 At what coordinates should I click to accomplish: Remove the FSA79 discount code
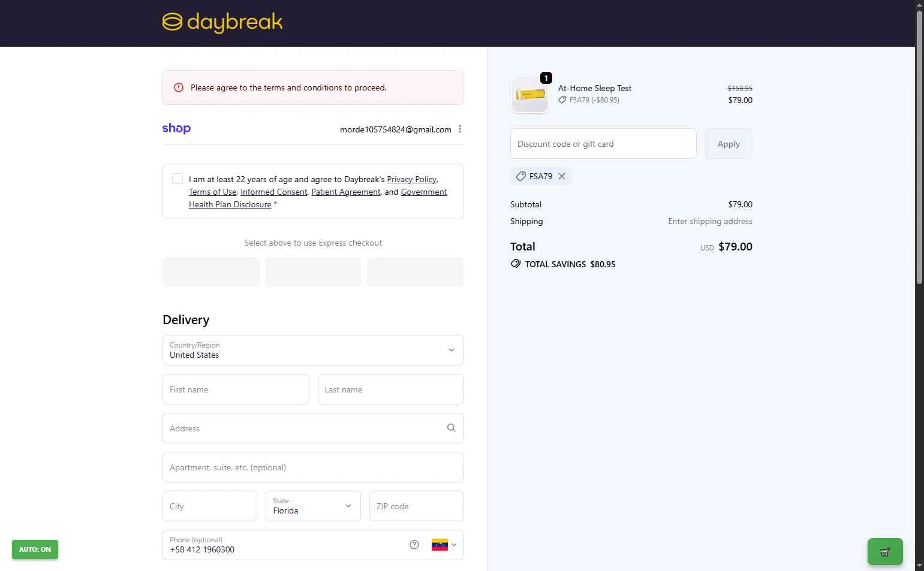point(562,176)
